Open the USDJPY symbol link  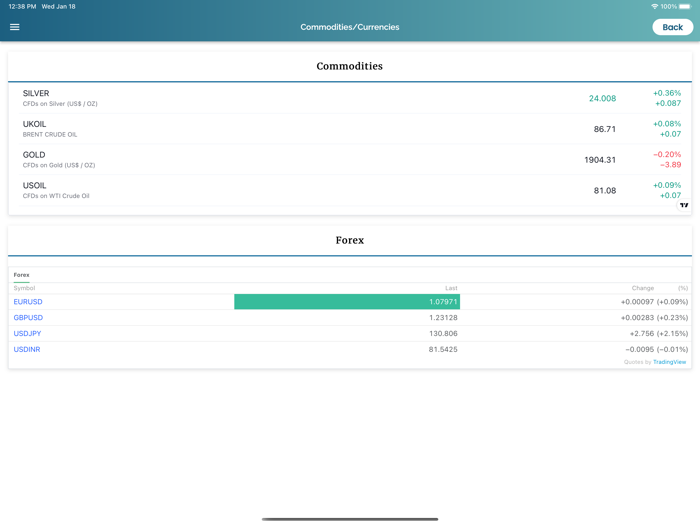coord(27,333)
